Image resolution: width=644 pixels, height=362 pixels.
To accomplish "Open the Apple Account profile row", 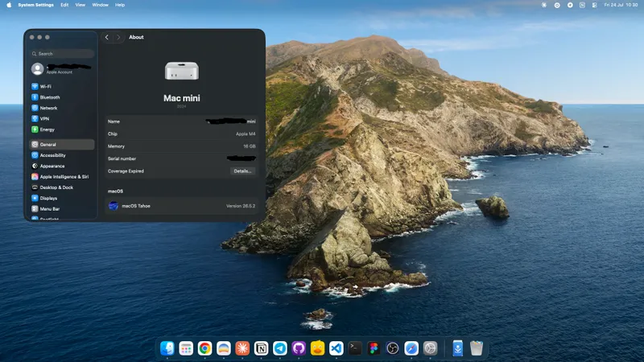I will coord(62,68).
